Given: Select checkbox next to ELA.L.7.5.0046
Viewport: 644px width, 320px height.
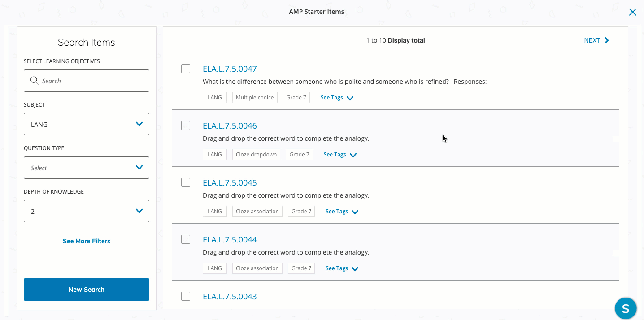Looking at the screenshot, I should pos(186,125).
